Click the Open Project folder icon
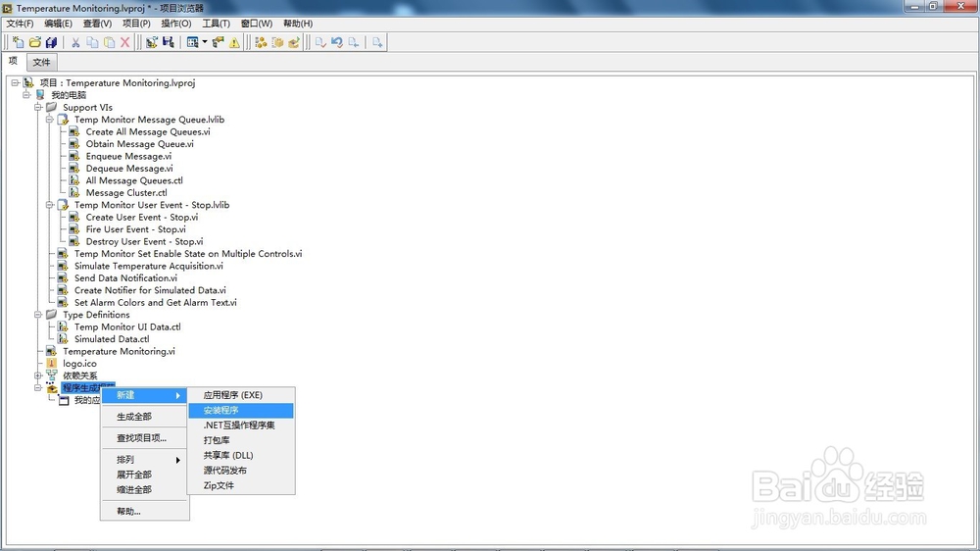 pos(35,42)
